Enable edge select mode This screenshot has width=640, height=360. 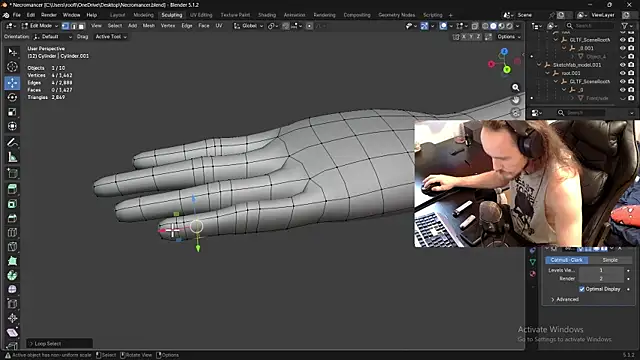tap(73, 26)
